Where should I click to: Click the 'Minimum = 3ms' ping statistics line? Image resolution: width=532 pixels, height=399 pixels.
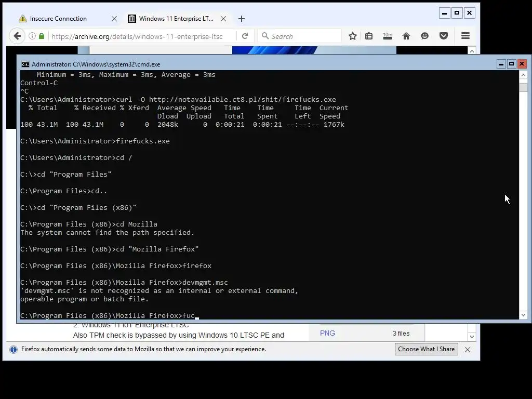click(x=126, y=75)
